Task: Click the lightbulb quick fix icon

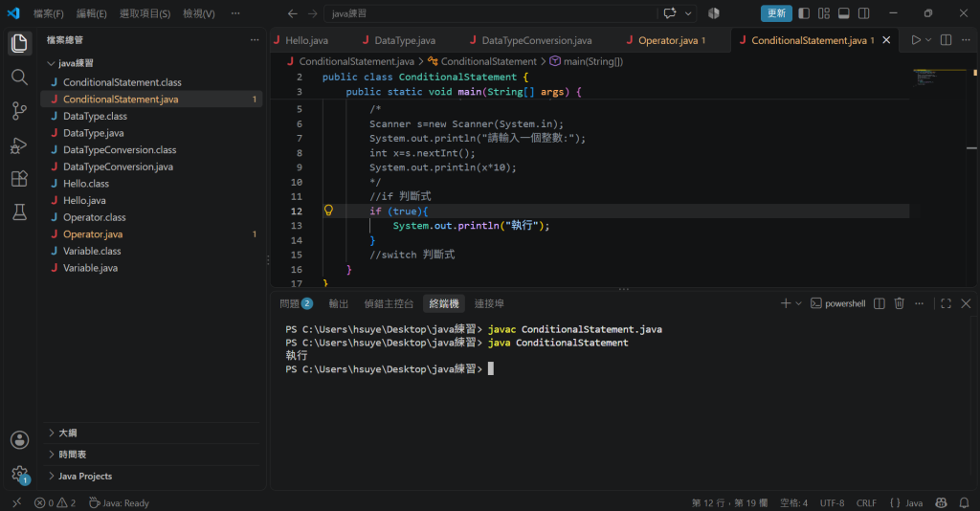Action: (x=328, y=211)
